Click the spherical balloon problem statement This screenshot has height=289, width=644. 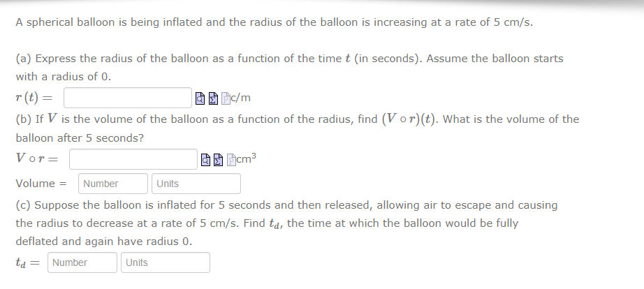pyautogui.click(x=275, y=22)
